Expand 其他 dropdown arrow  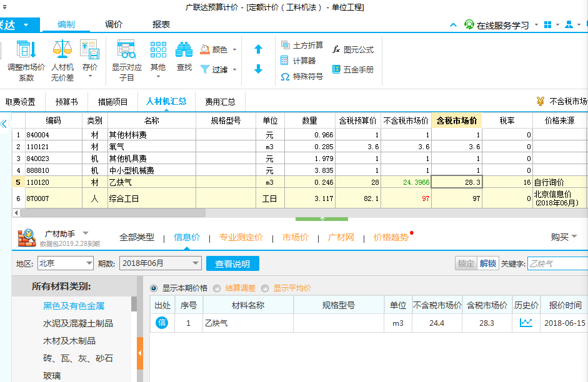pyautogui.click(x=158, y=76)
